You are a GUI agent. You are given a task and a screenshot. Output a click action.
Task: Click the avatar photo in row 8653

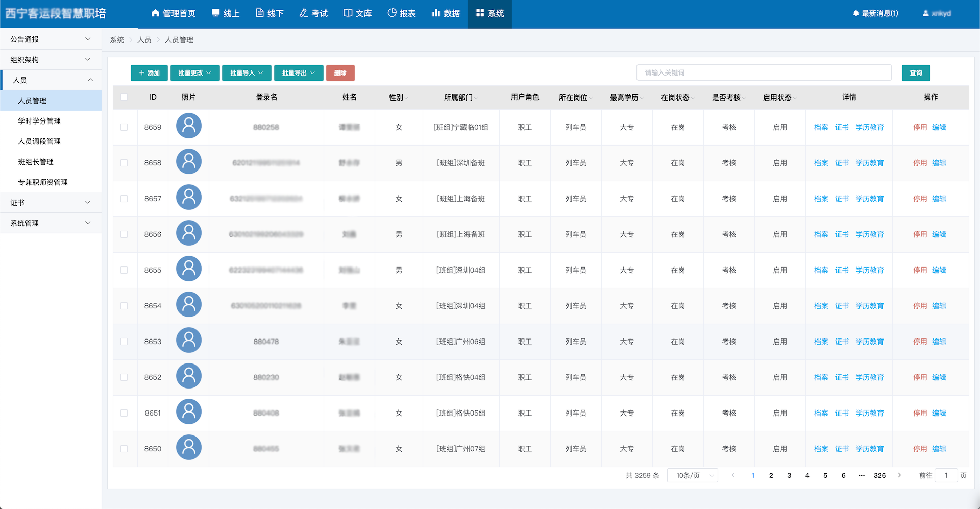[x=189, y=341]
